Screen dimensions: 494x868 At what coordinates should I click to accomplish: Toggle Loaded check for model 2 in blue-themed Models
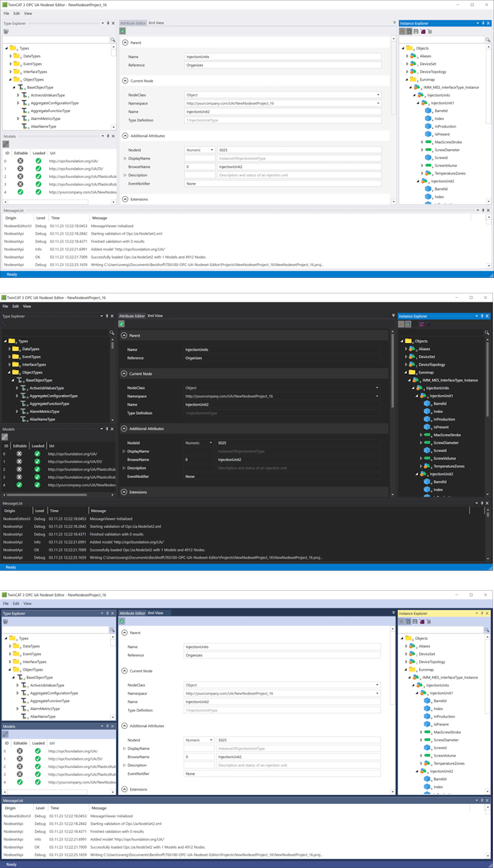click(x=38, y=767)
